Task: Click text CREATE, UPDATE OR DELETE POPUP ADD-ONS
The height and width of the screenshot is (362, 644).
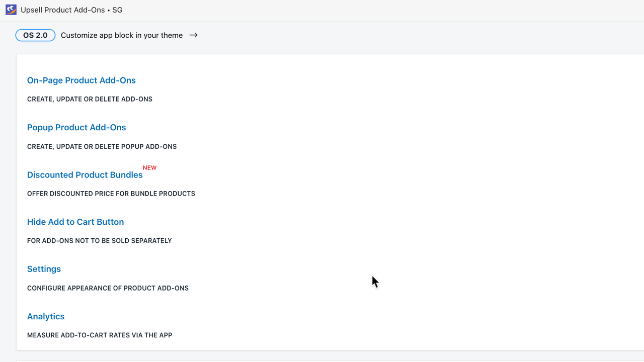Action: coord(102,146)
